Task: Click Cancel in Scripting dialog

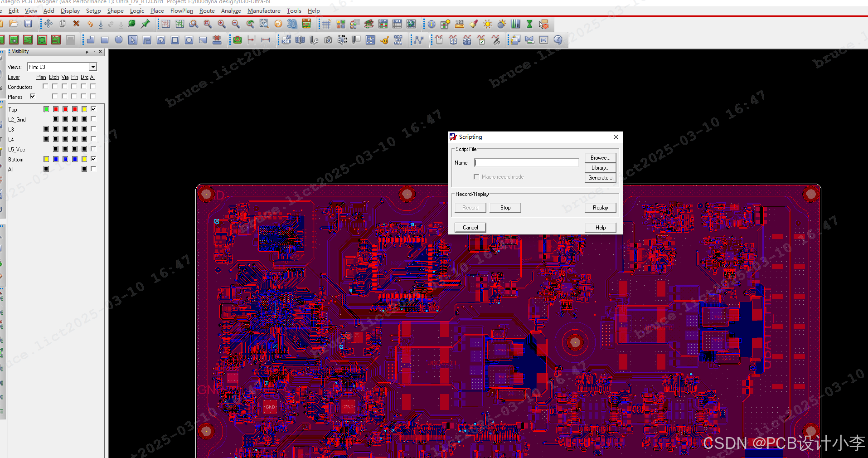Action: tap(470, 228)
